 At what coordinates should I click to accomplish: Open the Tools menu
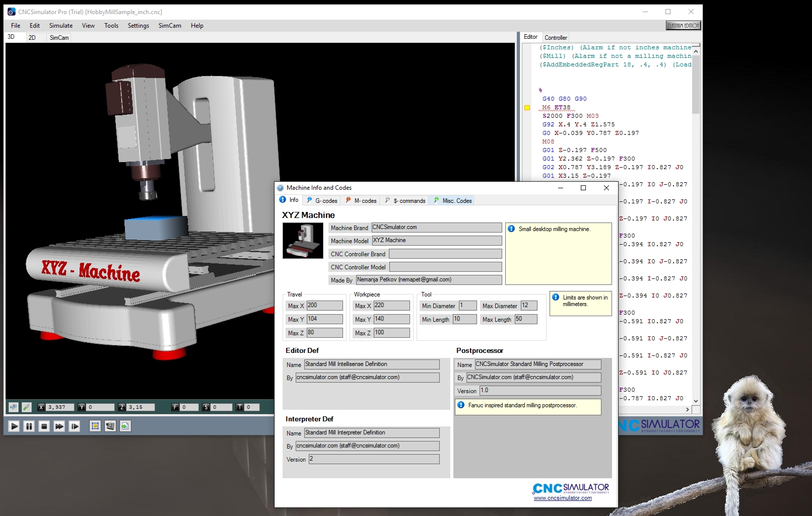tap(111, 26)
